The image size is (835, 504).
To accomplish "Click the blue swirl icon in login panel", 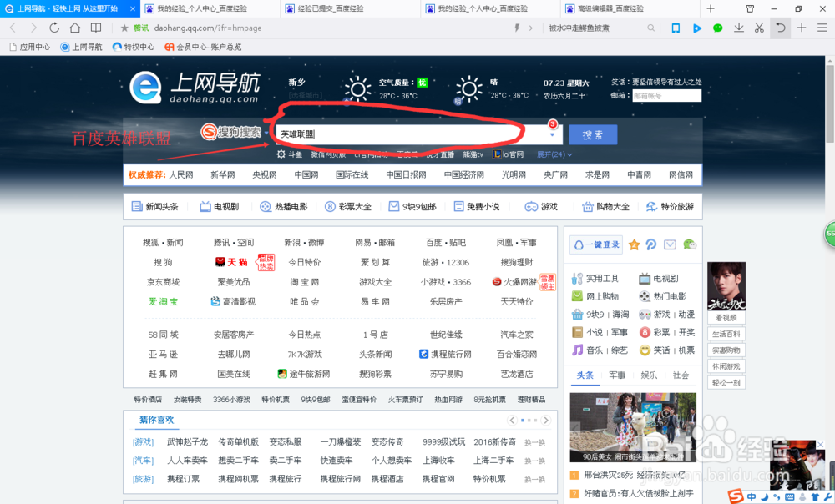I will pyautogui.click(x=650, y=244).
